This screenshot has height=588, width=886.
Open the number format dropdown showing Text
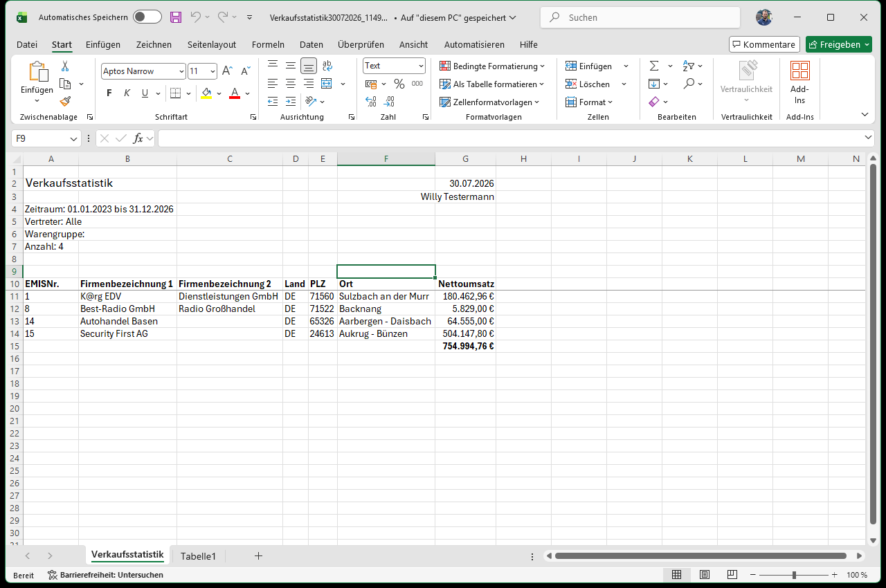coord(421,66)
